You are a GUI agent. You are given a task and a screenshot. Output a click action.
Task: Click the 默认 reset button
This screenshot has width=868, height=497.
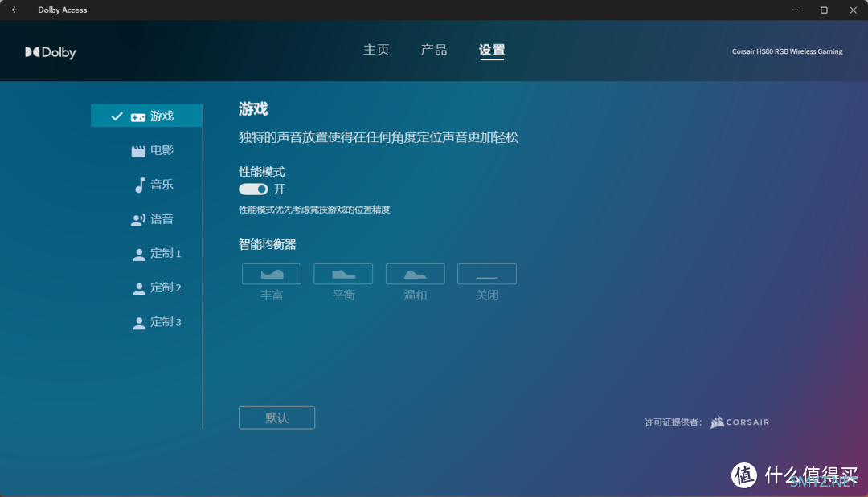pos(276,418)
